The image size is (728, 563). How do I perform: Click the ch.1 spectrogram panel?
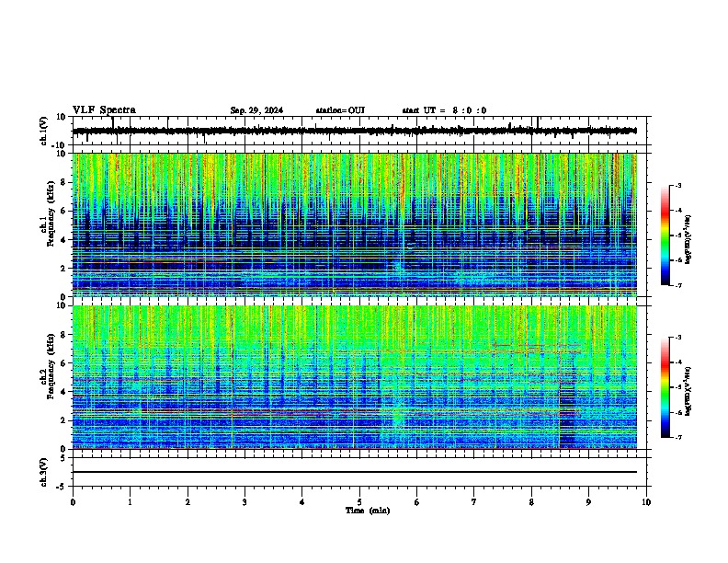pos(355,224)
